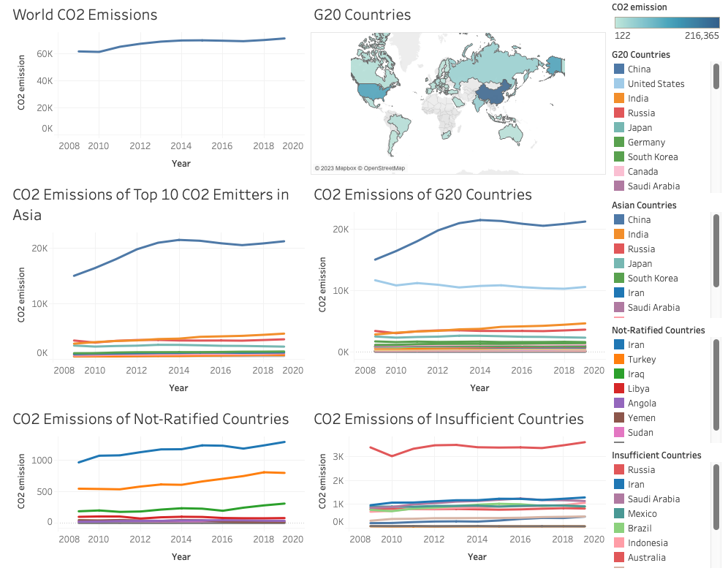Click the Iraq green legend swatch
This screenshot has width=728, height=579.
[619, 374]
